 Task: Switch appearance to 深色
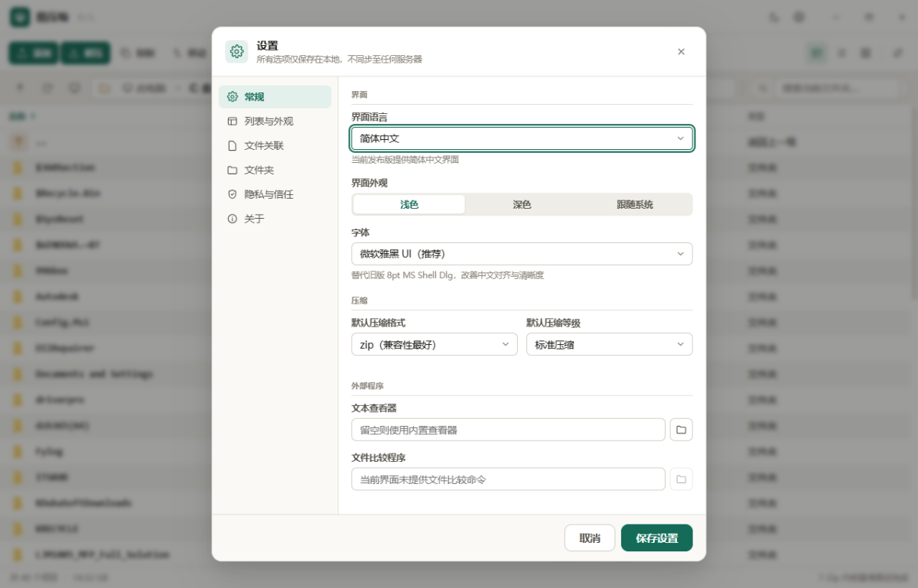(522, 204)
